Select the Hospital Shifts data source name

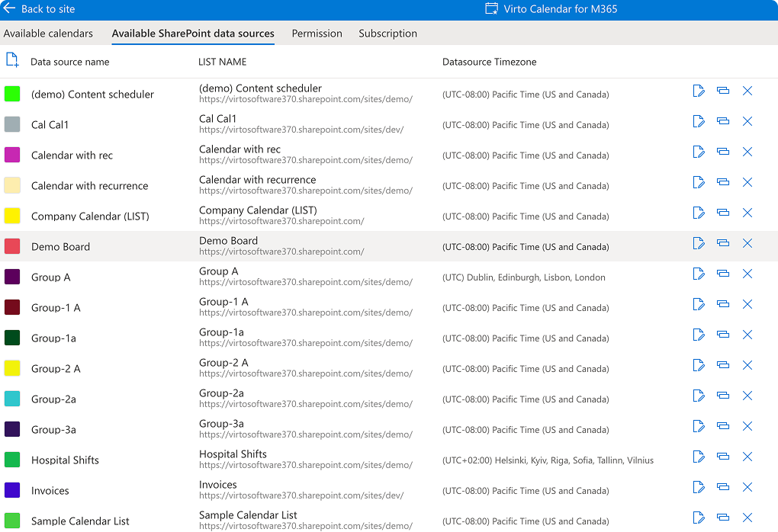(x=65, y=460)
